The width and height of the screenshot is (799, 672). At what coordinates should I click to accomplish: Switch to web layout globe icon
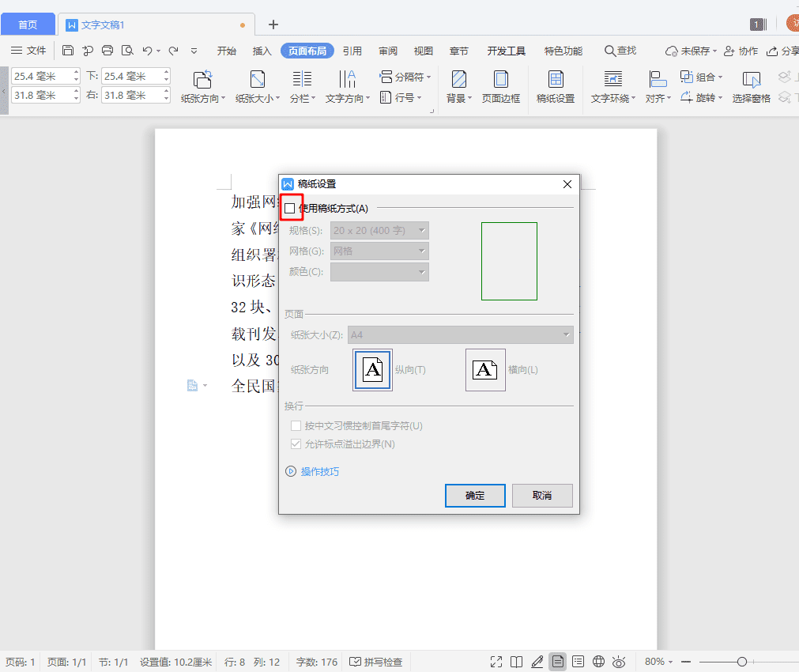[x=598, y=662]
